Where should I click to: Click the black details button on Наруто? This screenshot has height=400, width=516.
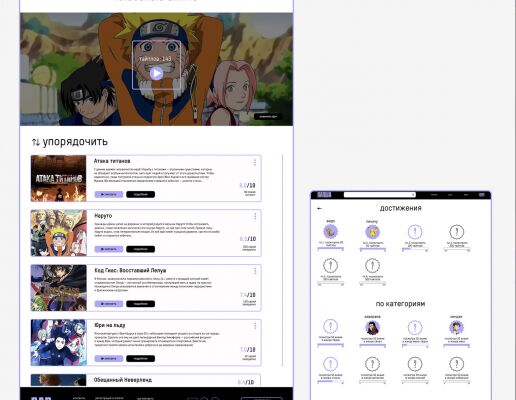coord(140,249)
